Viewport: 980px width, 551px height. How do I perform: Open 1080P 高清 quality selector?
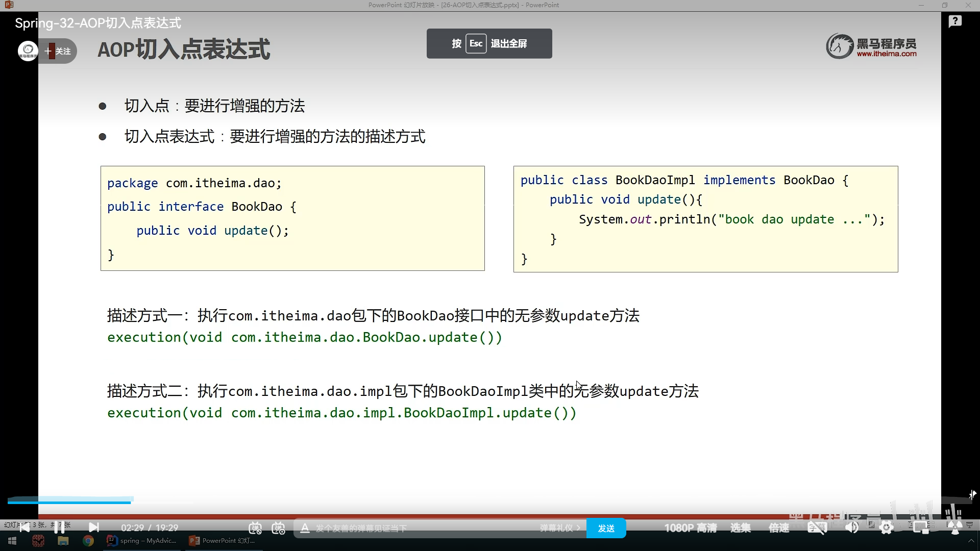coord(690,528)
